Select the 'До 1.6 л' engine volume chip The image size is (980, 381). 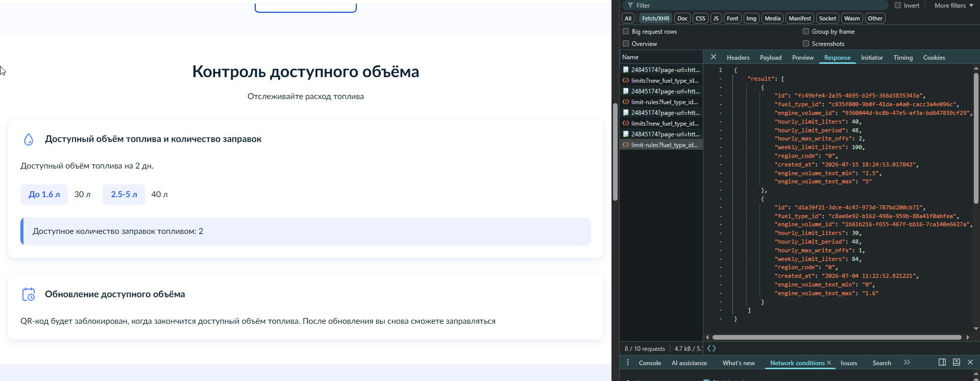coord(44,195)
